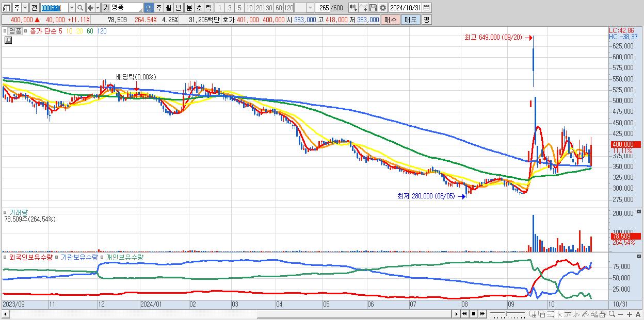Click the trend line drawing icon
Viewport: 644px width, 320px height.
click(569, 314)
